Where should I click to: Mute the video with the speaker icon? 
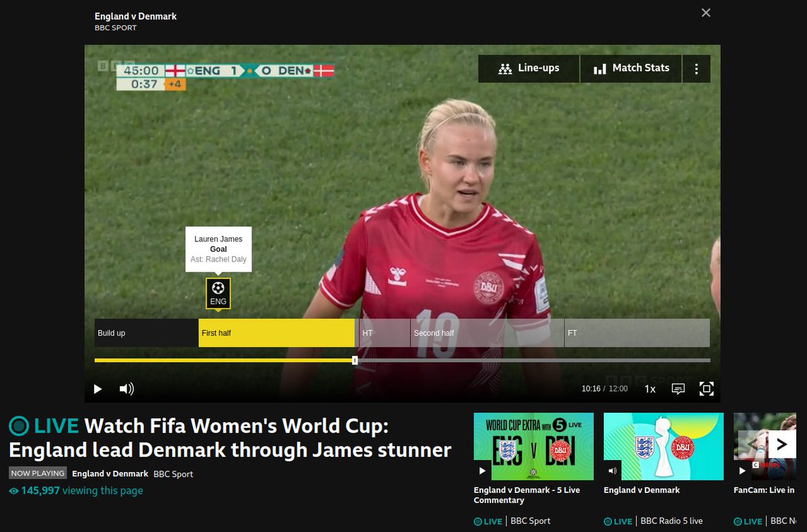(x=126, y=389)
